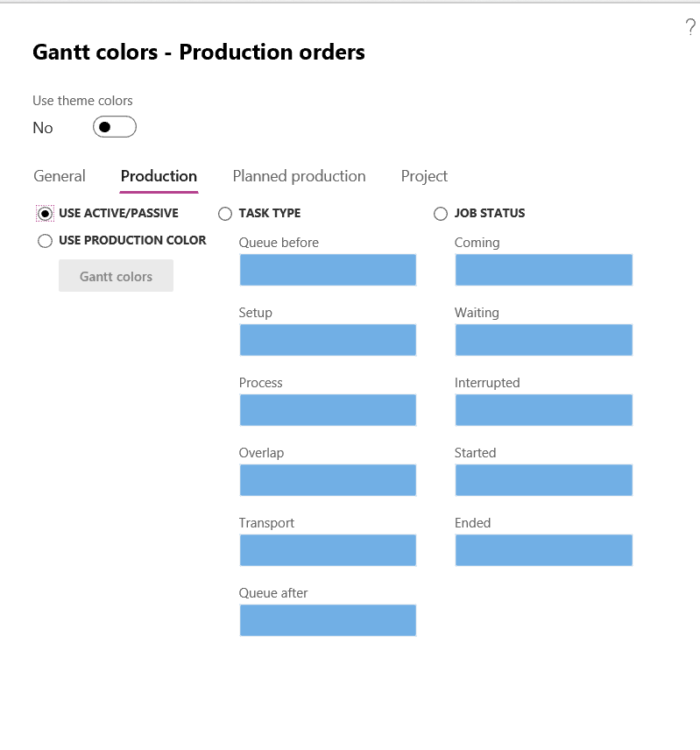The image size is (700, 750).
Task: Select the Use Active/Passive radio button
Action: pos(46,213)
